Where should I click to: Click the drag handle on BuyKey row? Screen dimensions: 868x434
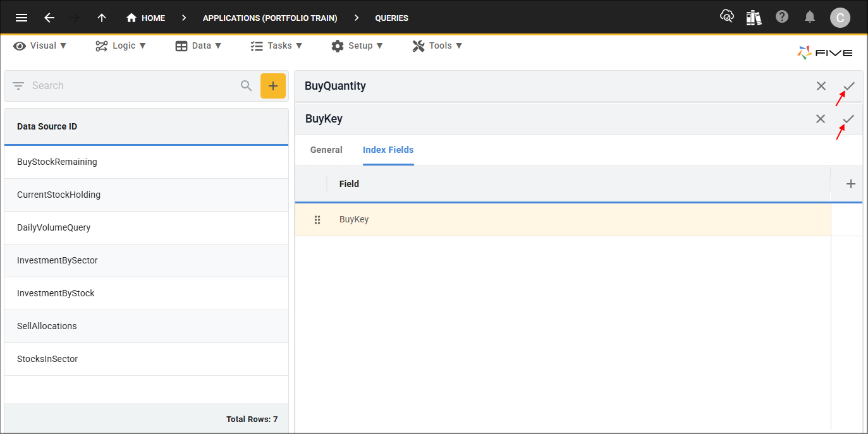[317, 220]
